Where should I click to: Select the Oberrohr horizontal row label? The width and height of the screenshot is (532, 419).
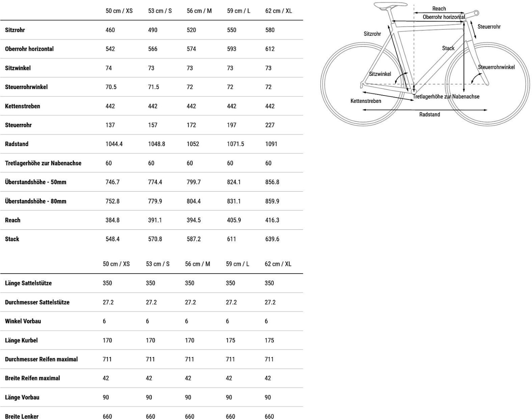pos(29,49)
